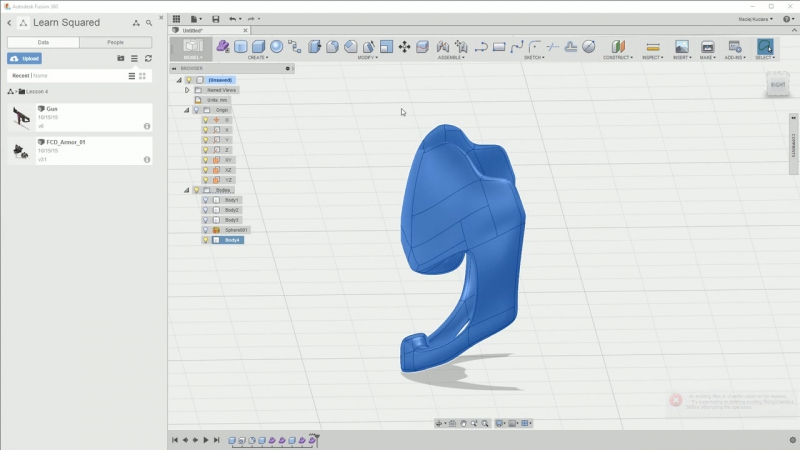800x450 pixels.
Task: Click the RIGHT face of view cube
Action: 778,86
